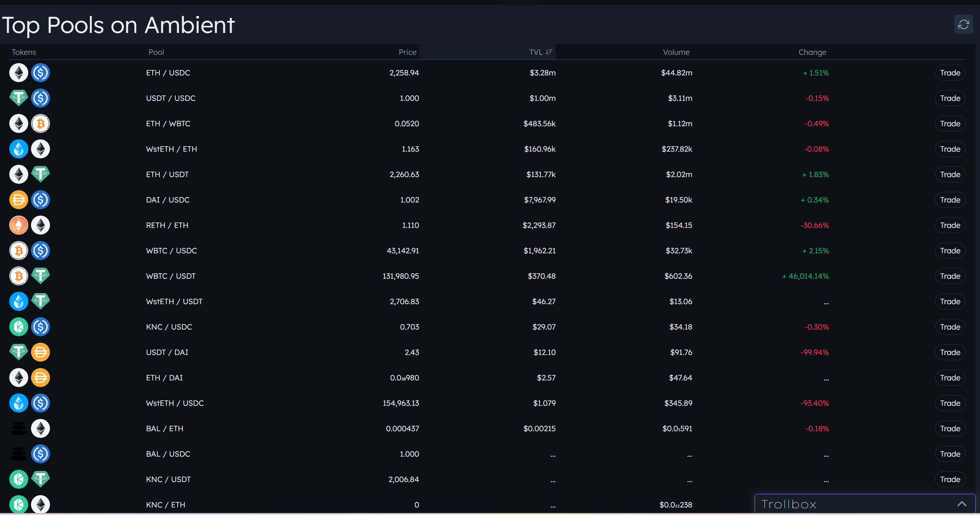Viewport: 980px width, 515px height.
Task: Trade the WBTC / USDT pool
Action: (x=950, y=276)
